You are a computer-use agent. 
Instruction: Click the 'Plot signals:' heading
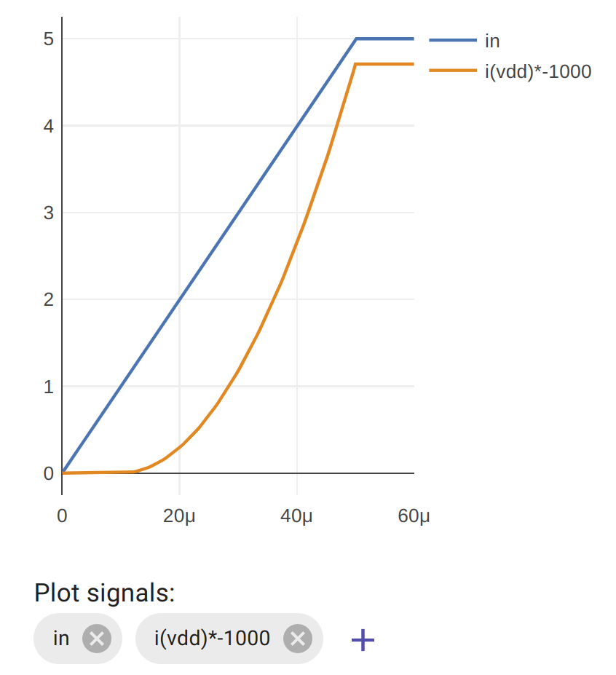coord(105,593)
